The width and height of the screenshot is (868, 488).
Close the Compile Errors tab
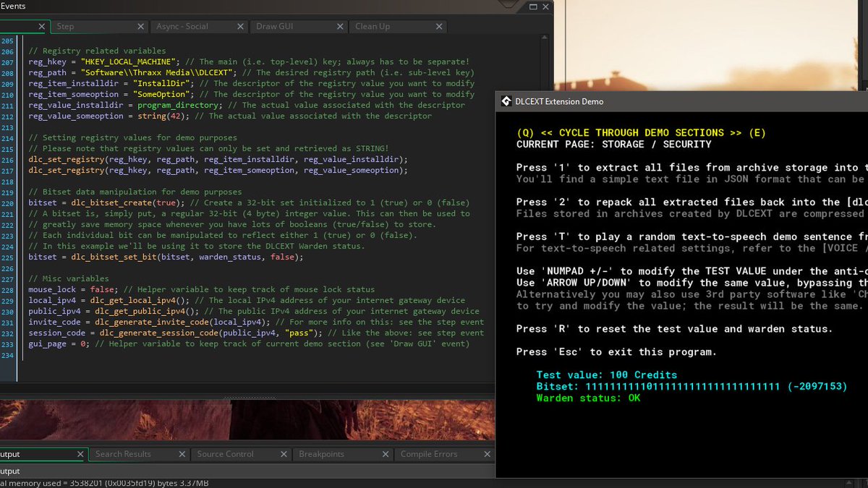(x=487, y=454)
